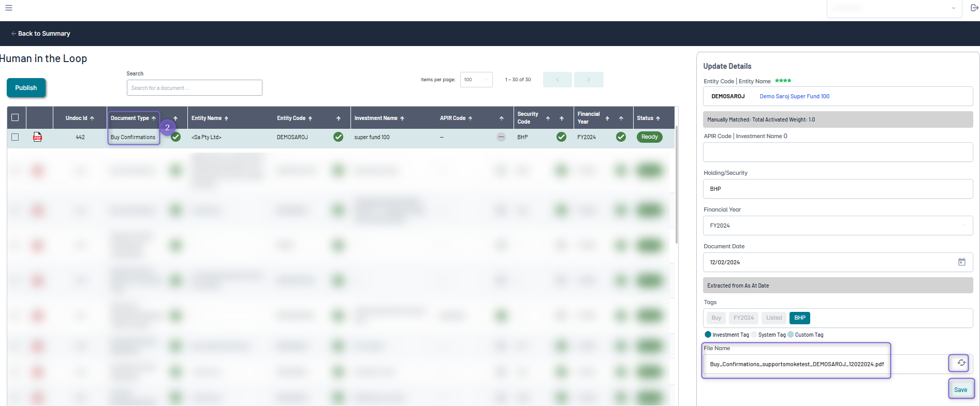Click sort arrow after Financial Year column
980x406 pixels.
point(621,118)
